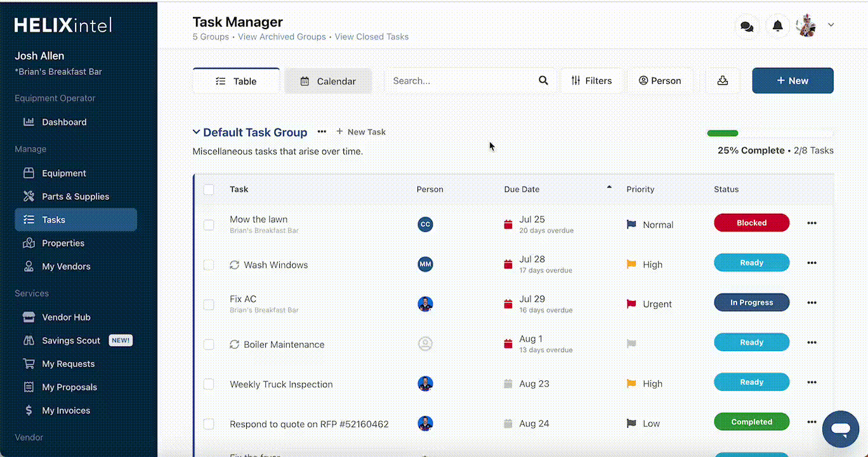Sort by the Due Date arrow
The image size is (868, 457).
pos(609,187)
